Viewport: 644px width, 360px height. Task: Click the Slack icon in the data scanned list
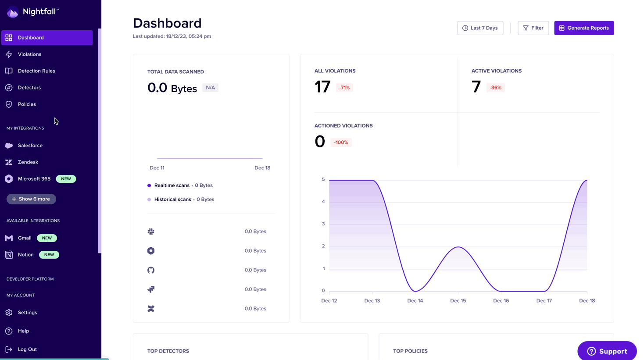click(151, 232)
